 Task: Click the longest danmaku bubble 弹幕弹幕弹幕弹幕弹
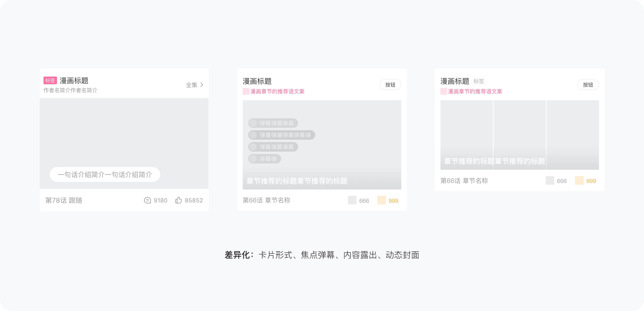pyautogui.click(x=281, y=135)
